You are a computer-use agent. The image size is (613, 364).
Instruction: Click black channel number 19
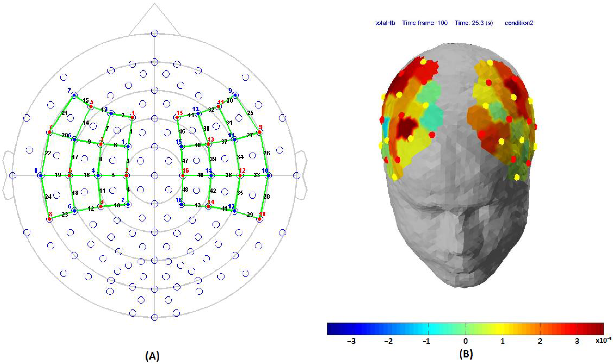coord(58,175)
